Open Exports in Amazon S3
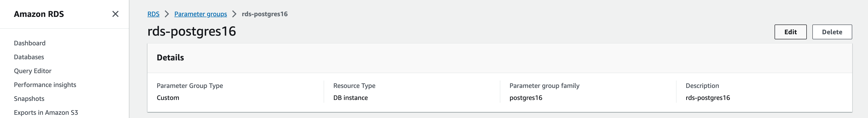This screenshot has width=868, height=118. pos(46,113)
